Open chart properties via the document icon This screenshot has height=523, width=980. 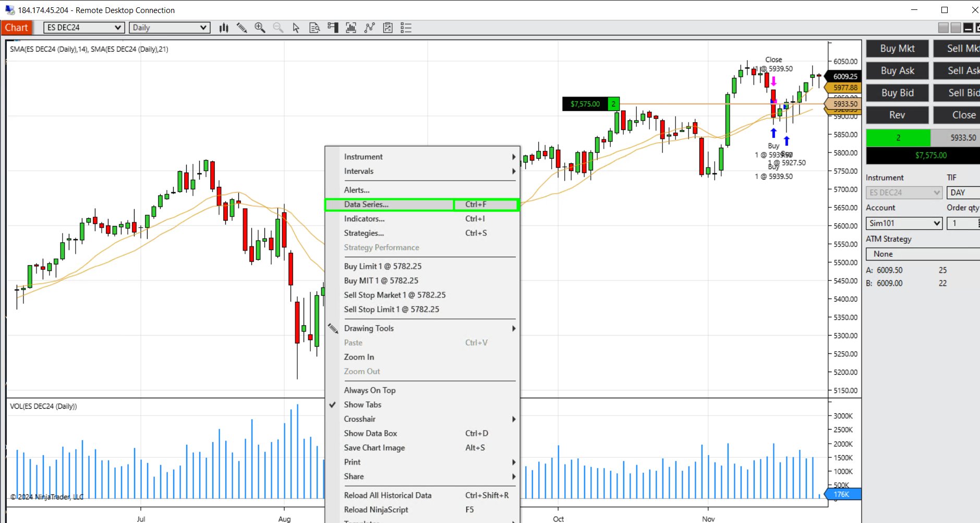point(314,27)
